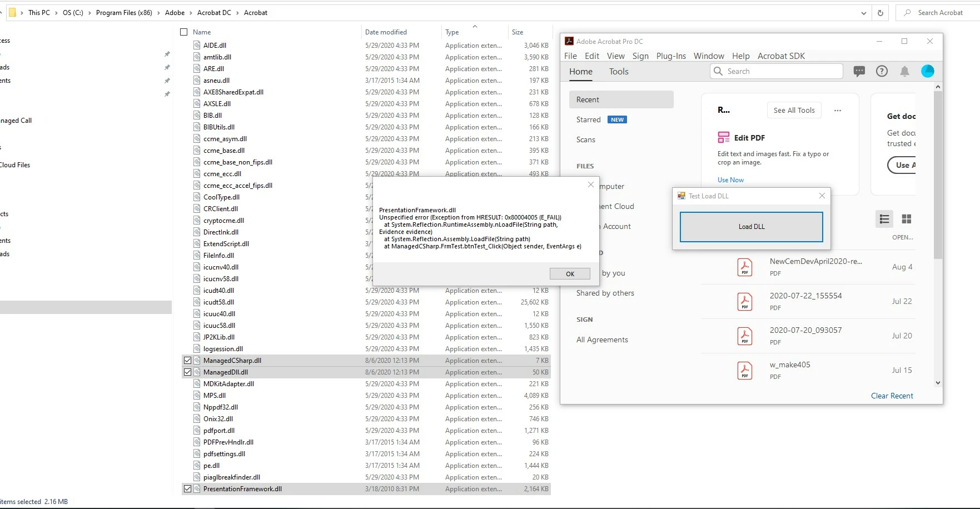Open All Agreements in Acrobat sidebar
Image resolution: width=980 pixels, height=509 pixels.
tap(602, 340)
